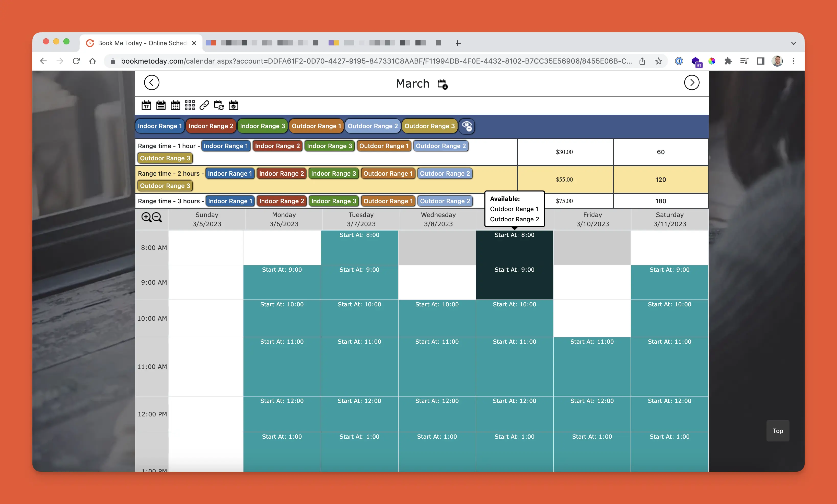Click the share link icon
Screen dimensions: 837x504
pyautogui.click(x=204, y=105)
